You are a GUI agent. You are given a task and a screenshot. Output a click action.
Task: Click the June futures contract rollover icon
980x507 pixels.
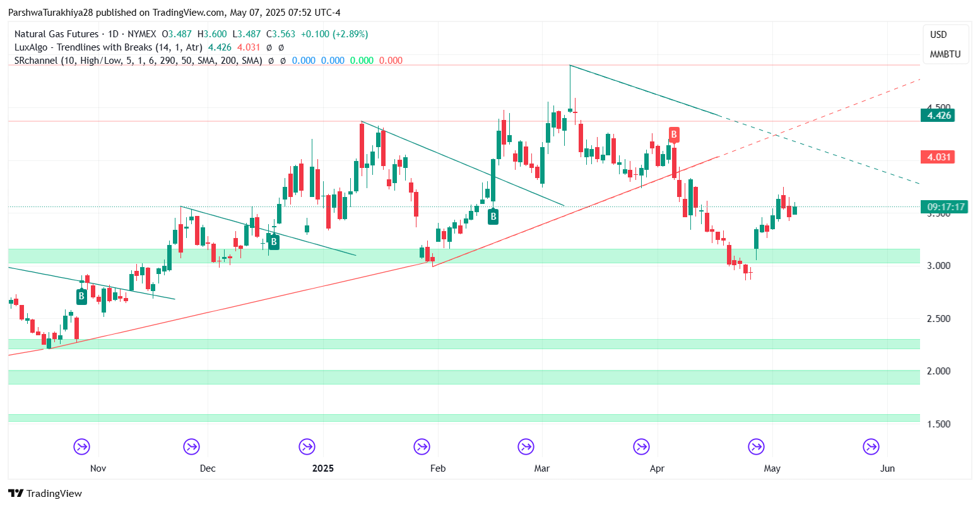[871, 447]
